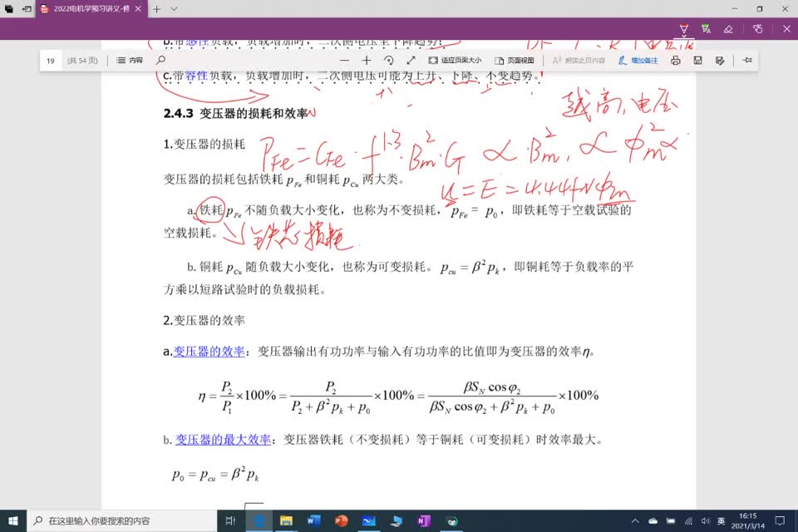Click the 1.变压器的损耗 subheading
Viewport: 798px width, 532px height.
coord(204,144)
